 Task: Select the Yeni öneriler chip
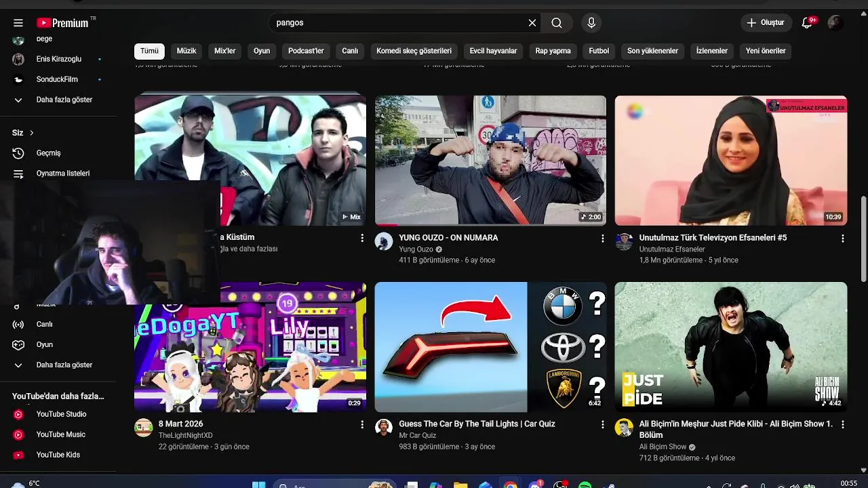766,51
